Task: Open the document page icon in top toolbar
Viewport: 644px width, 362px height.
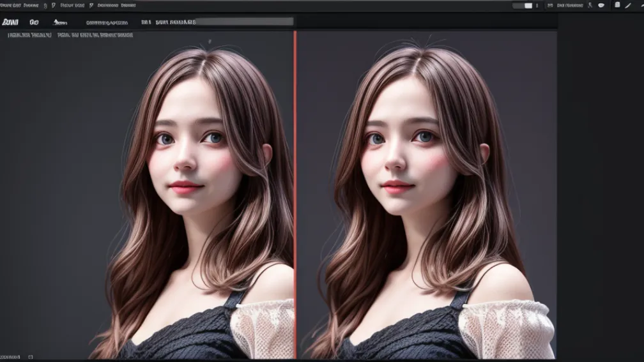Action: (x=617, y=5)
